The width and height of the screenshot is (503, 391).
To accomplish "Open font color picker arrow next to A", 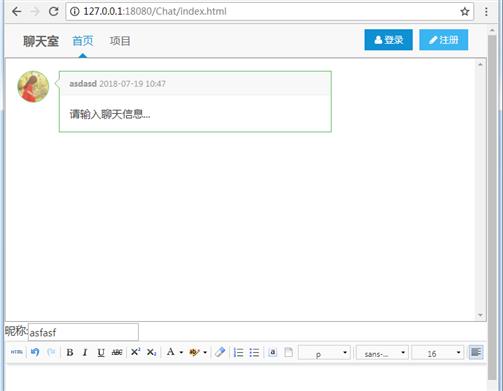I will pyautogui.click(x=181, y=352).
